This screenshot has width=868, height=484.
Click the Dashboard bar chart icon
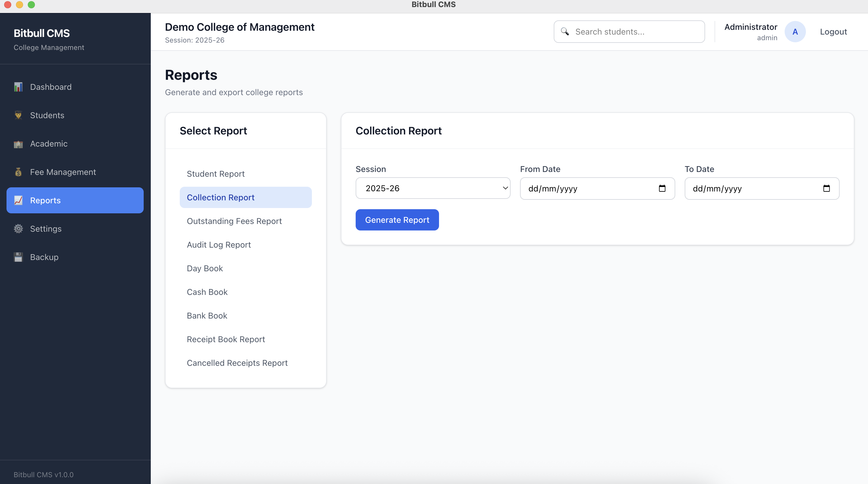[18, 87]
